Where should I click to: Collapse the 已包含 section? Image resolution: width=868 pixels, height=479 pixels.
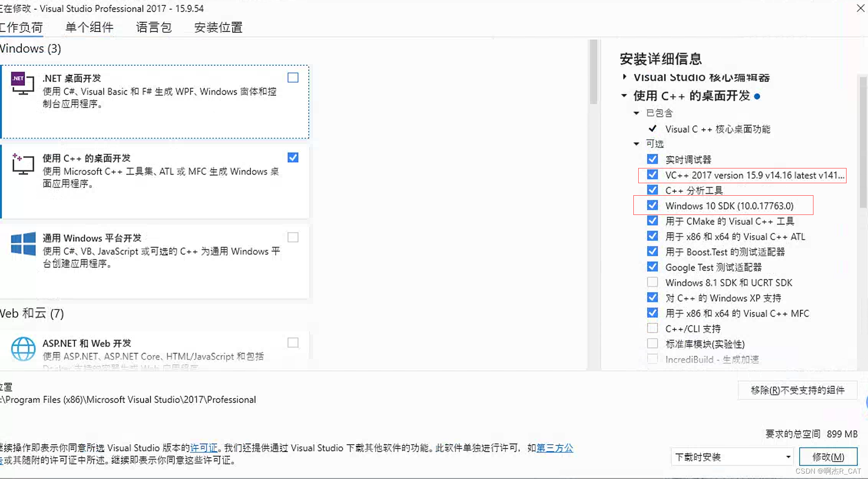(636, 113)
